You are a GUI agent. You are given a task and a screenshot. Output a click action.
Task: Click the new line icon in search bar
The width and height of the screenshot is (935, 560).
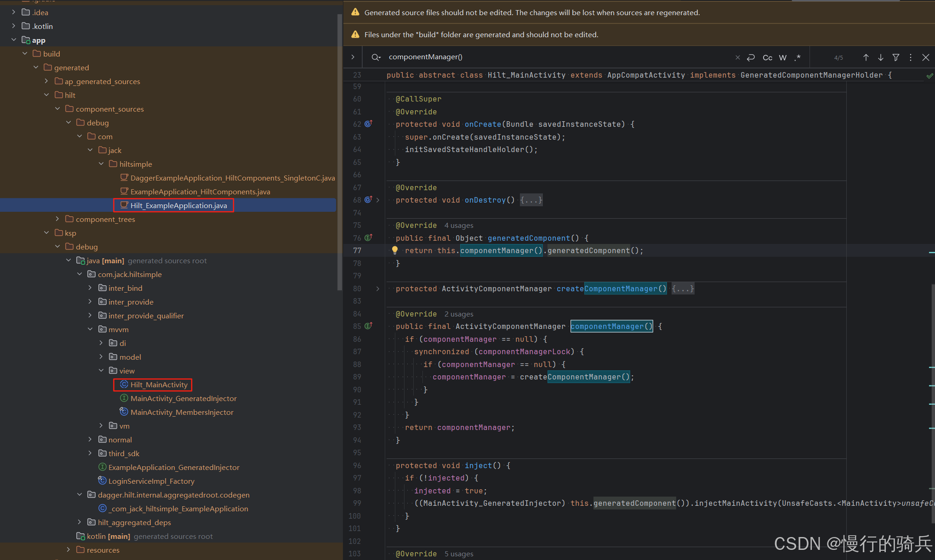point(751,57)
